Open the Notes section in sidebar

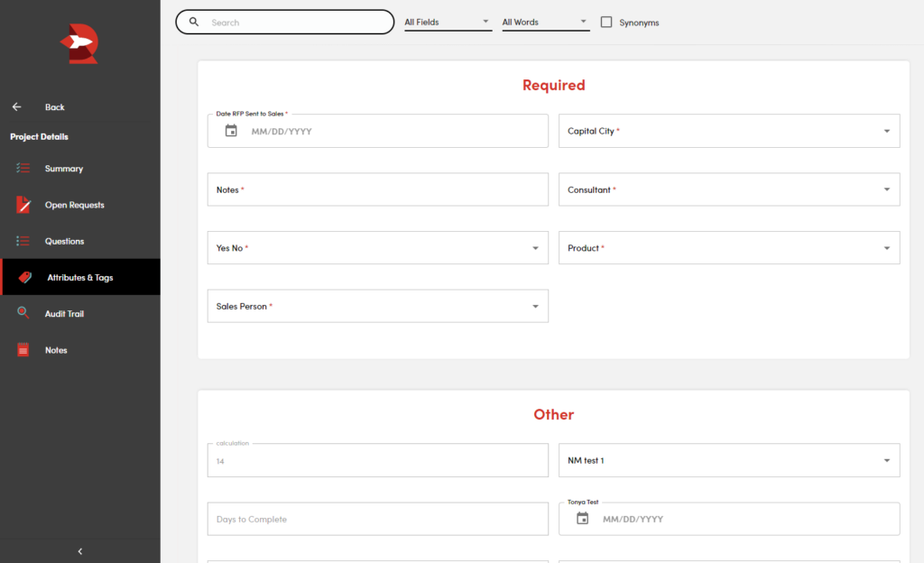[x=80, y=350]
